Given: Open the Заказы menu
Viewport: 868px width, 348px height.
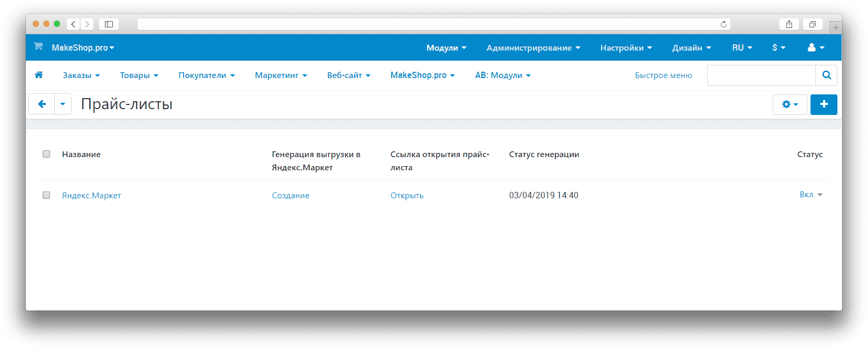Looking at the screenshot, I should tap(81, 75).
